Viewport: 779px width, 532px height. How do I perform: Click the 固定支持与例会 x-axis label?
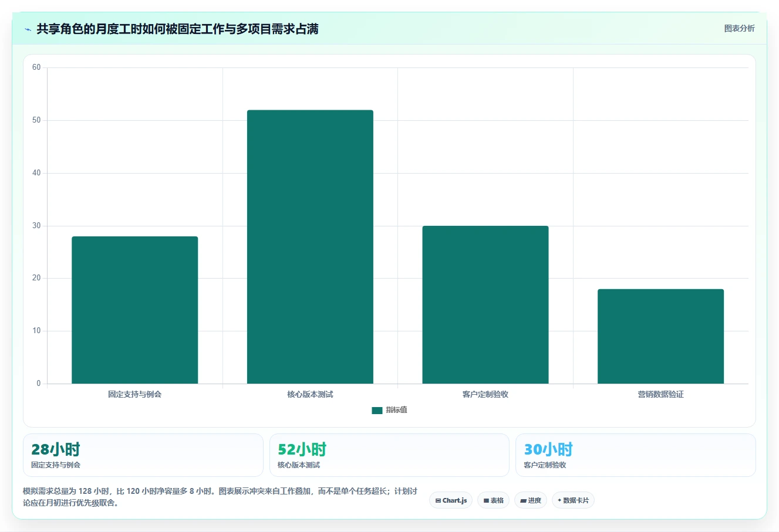[x=134, y=394]
